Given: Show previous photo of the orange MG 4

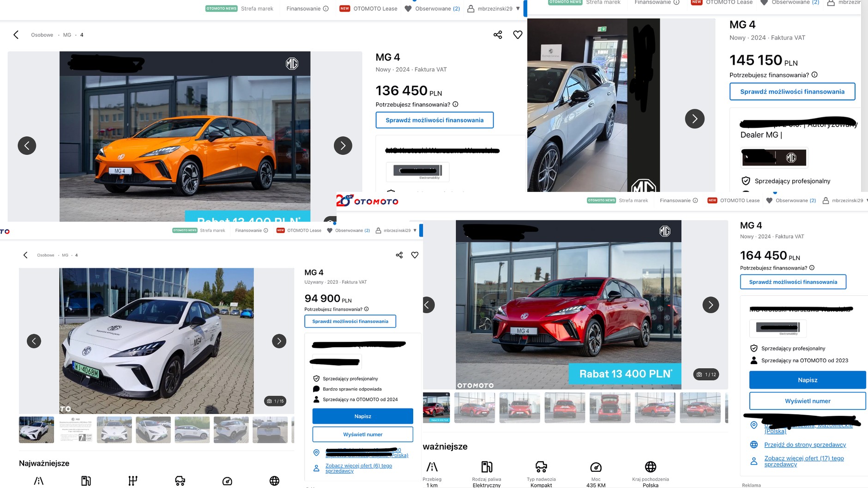Looking at the screenshot, I should click(x=27, y=146).
